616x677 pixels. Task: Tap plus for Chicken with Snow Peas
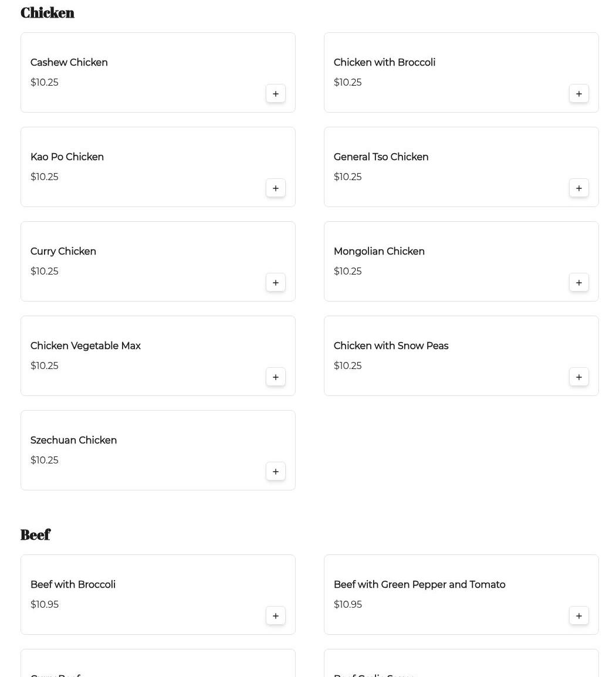pyautogui.click(x=579, y=377)
